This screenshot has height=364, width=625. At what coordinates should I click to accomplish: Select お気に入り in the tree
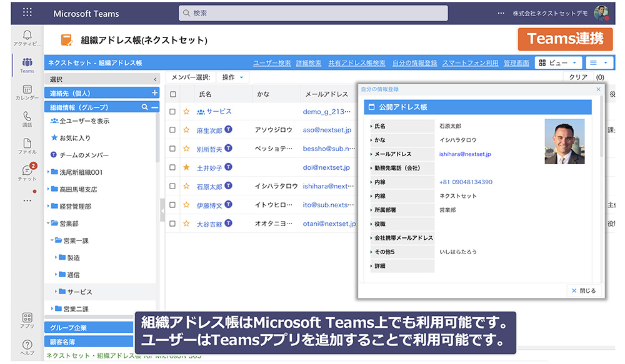(x=71, y=138)
